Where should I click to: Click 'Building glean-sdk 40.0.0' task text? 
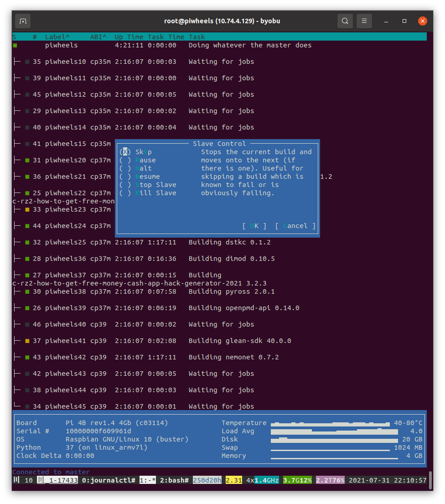[240, 341]
